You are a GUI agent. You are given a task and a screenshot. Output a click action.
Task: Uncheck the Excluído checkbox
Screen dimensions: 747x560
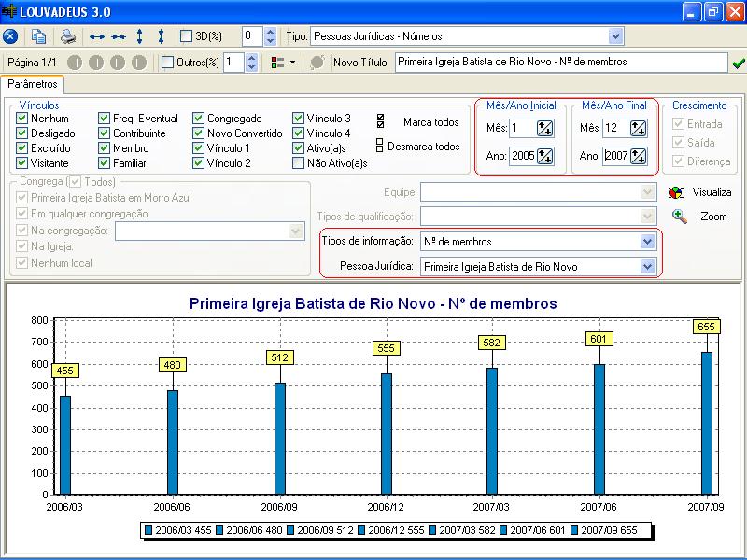21,148
